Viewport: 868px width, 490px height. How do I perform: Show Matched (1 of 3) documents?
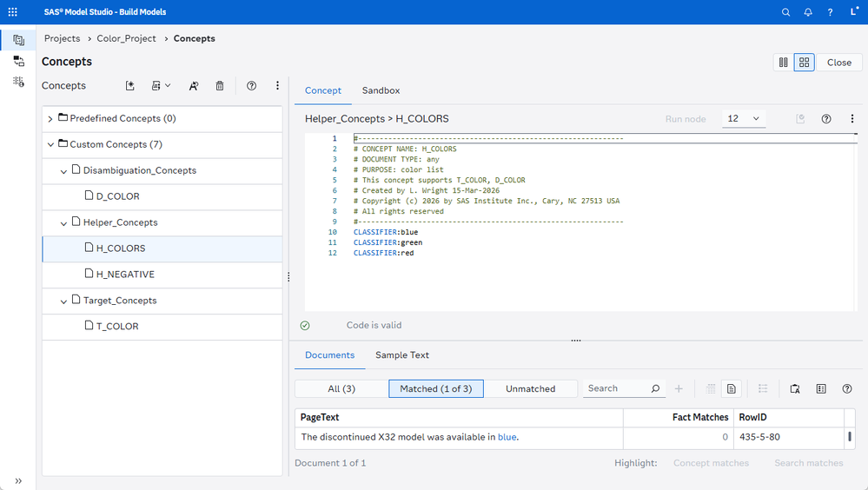pyautogui.click(x=436, y=388)
